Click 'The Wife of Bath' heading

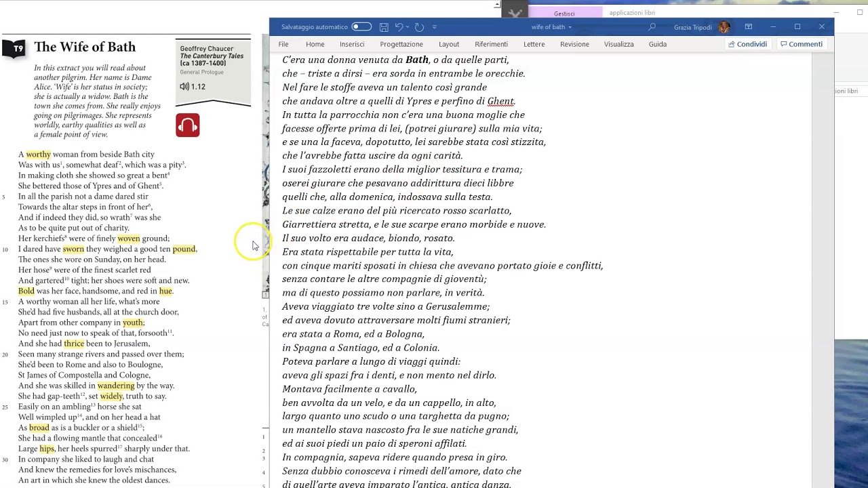coord(85,47)
